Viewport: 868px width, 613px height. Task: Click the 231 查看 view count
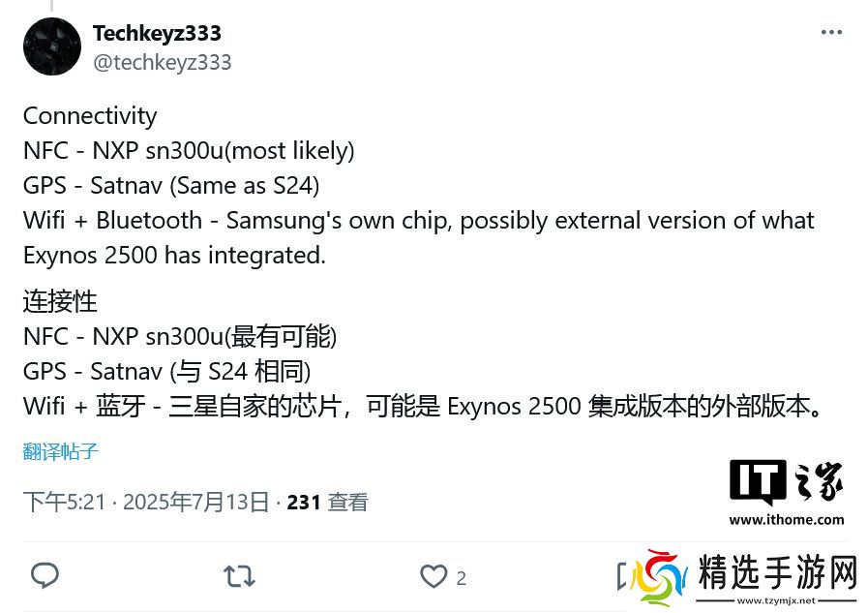pos(327,503)
